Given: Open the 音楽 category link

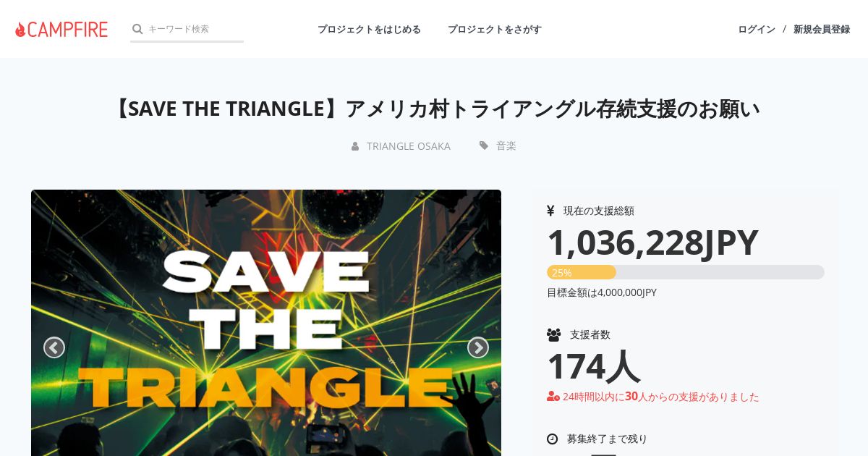Looking at the screenshot, I should click(x=506, y=145).
